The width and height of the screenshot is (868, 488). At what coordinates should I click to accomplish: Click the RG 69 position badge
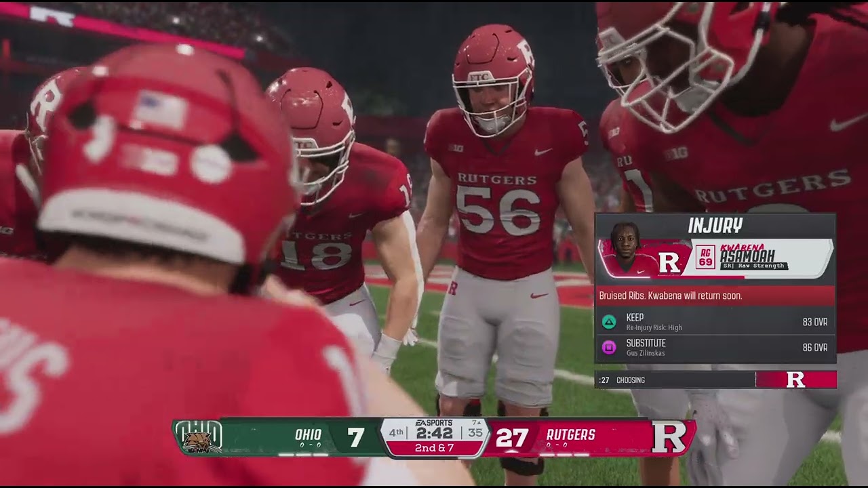click(705, 257)
